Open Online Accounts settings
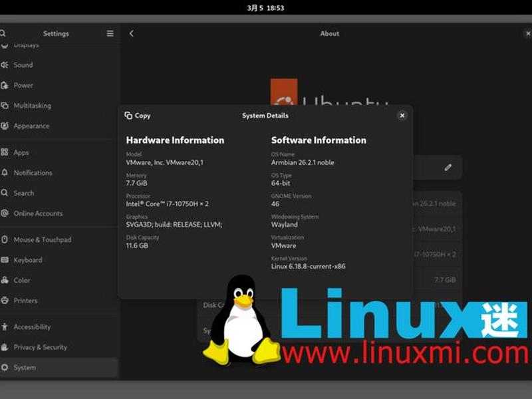Screen dimensions: 532x399 pyautogui.click(x=59, y=213)
